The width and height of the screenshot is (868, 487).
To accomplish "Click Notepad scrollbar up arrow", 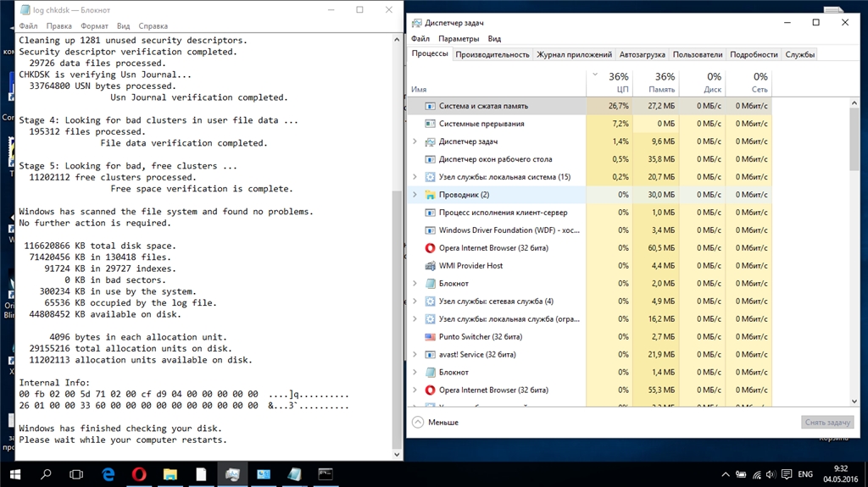I will (397, 40).
